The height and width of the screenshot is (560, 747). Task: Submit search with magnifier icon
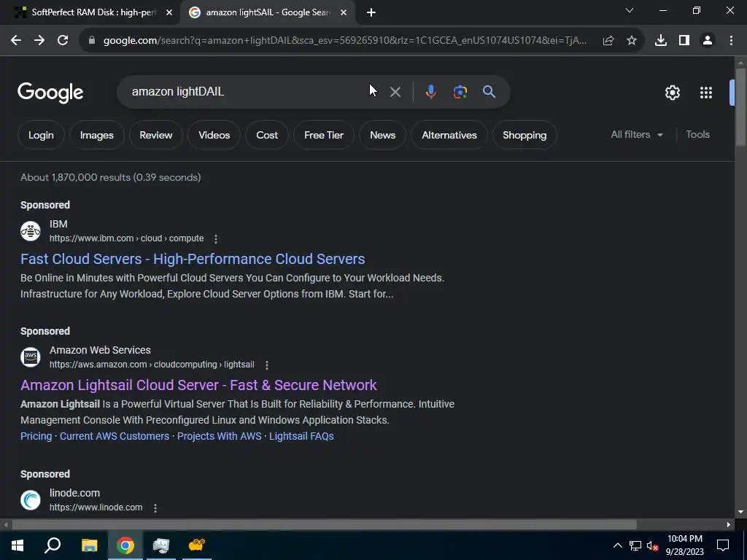[x=489, y=92]
